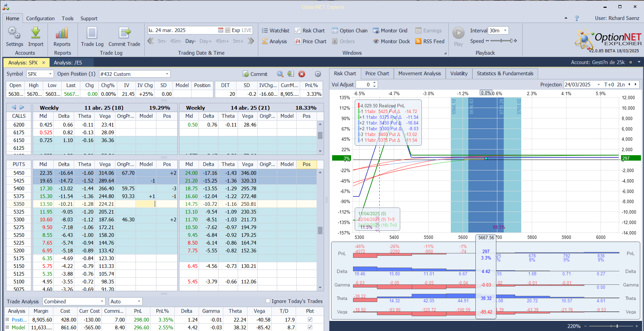Open Price Chart candlestick window
This screenshot has height=331, width=644.
coord(311,42)
